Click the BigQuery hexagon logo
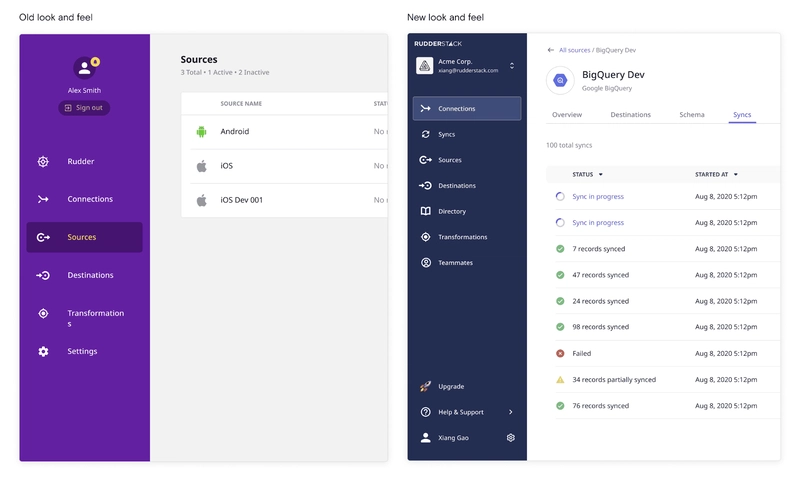This screenshot has width=800, height=481. click(x=560, y=80)
